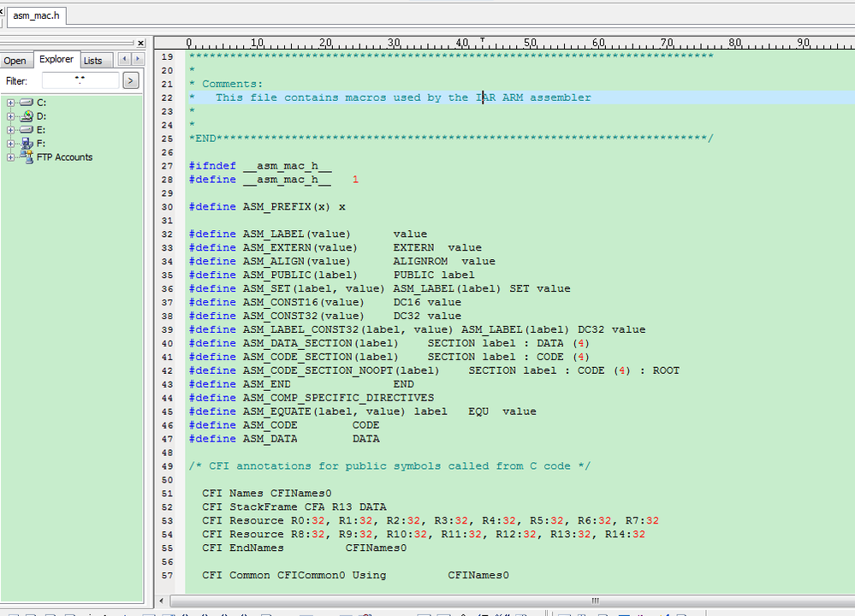
Task: Click 'PUBLIC label' on line 35
Action: (x=434, y=275)
